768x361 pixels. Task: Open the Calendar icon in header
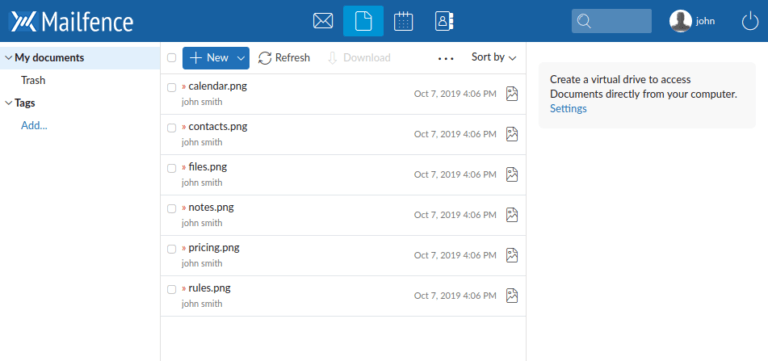pos(403,21)
